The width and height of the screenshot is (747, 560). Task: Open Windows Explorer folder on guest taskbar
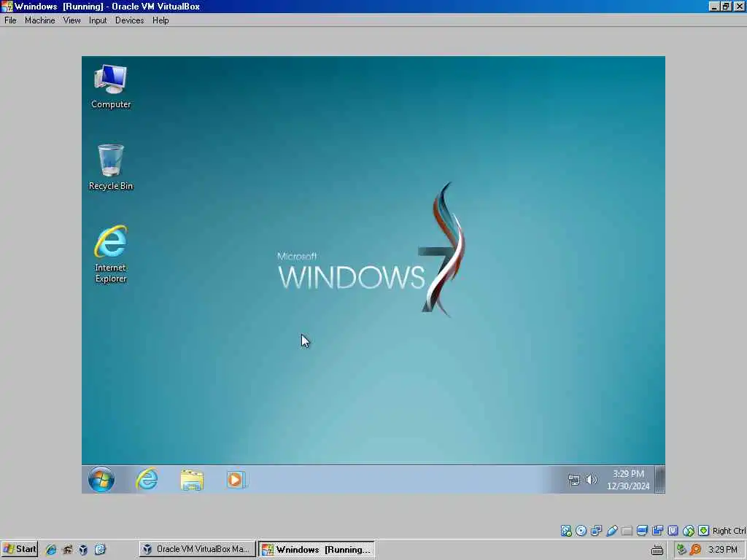tap(192, 480)
